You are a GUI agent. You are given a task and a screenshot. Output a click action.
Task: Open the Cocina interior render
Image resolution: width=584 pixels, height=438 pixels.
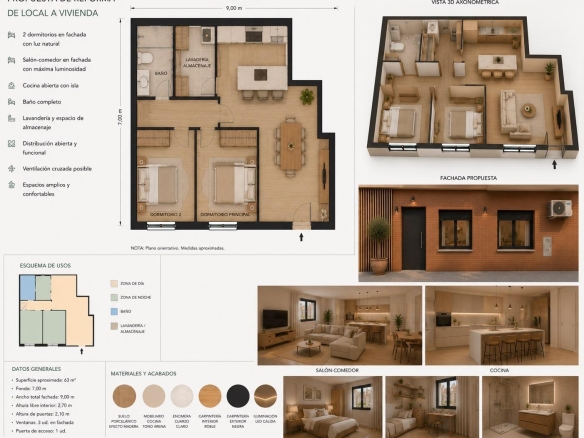[502, 326]
